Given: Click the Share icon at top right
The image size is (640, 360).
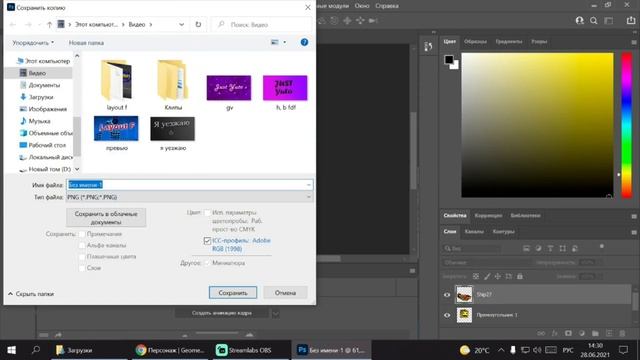Looking at the screenshot, I should [x=631, y=20].
